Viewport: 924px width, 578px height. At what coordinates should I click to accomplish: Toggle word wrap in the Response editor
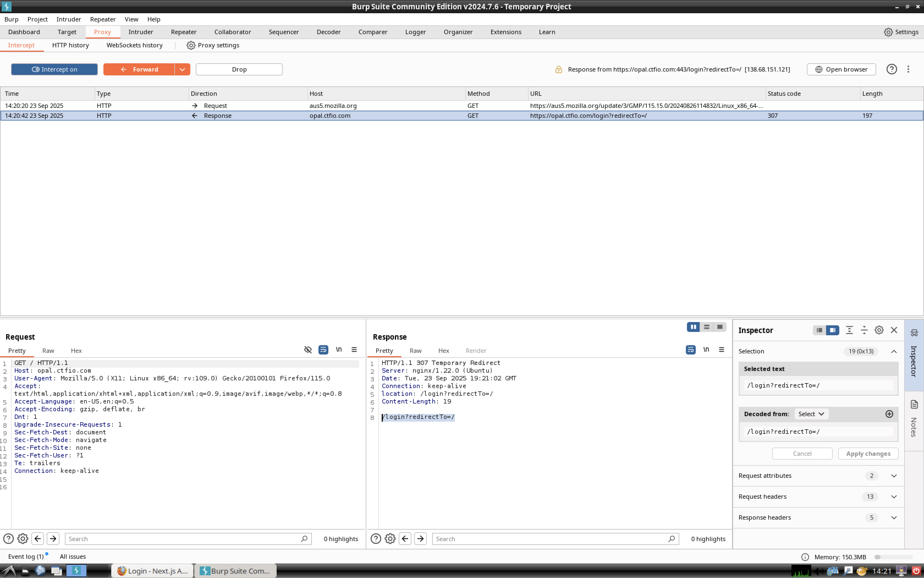[x=691, y=350]
